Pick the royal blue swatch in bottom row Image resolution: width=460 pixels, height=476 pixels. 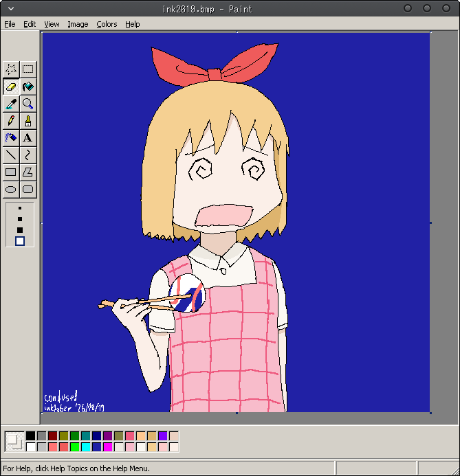point(97,447)
